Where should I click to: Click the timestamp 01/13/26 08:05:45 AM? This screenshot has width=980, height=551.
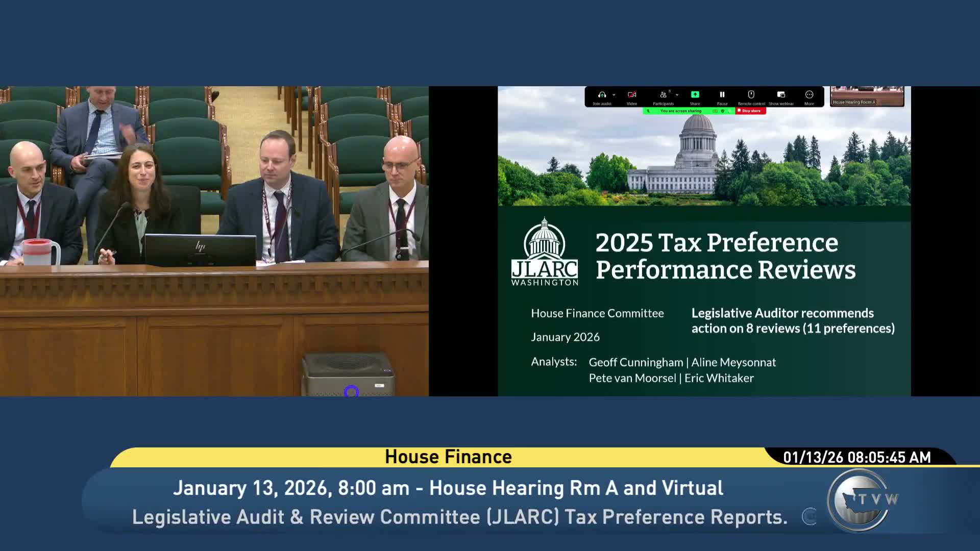(856, 457)
